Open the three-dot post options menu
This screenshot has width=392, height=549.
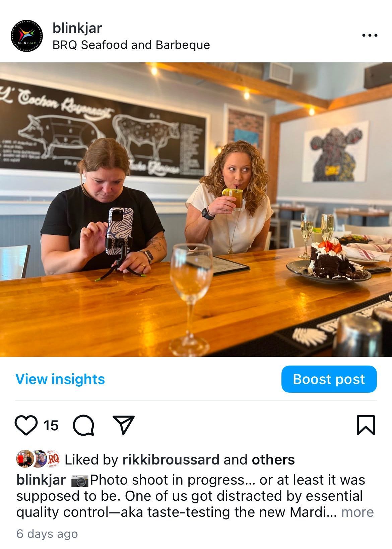370,35
